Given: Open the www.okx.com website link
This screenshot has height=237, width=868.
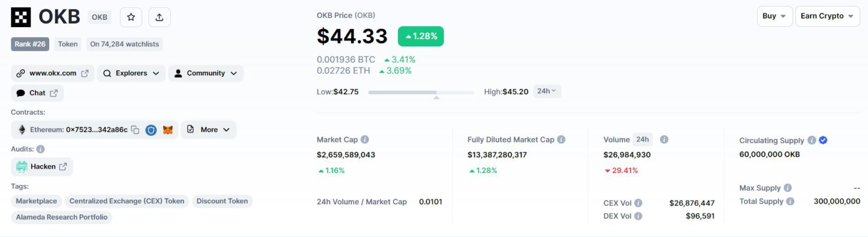Looking at the screenshot, I should tap(53, 73).
